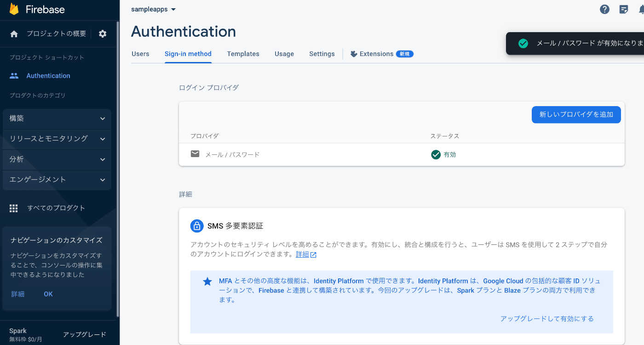
Task: Click the メール / パスワード toast message
Action: [x=590, y=43]
